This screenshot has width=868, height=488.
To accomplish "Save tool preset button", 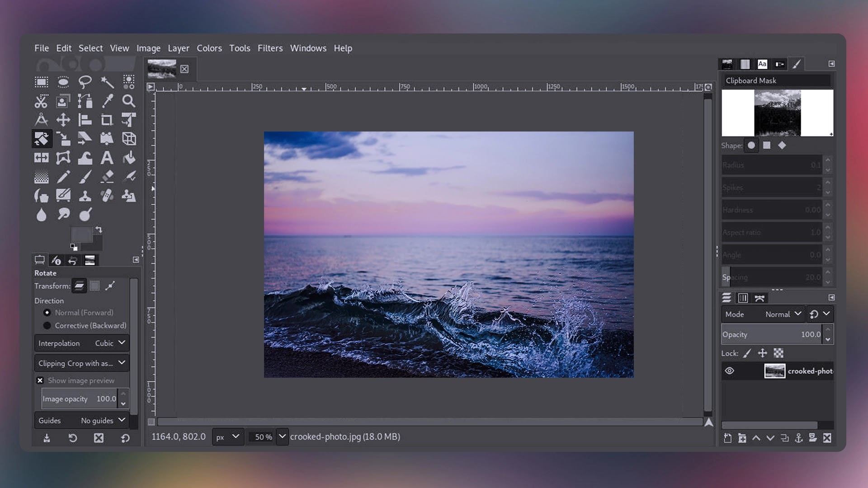I will tap(47, 438).
